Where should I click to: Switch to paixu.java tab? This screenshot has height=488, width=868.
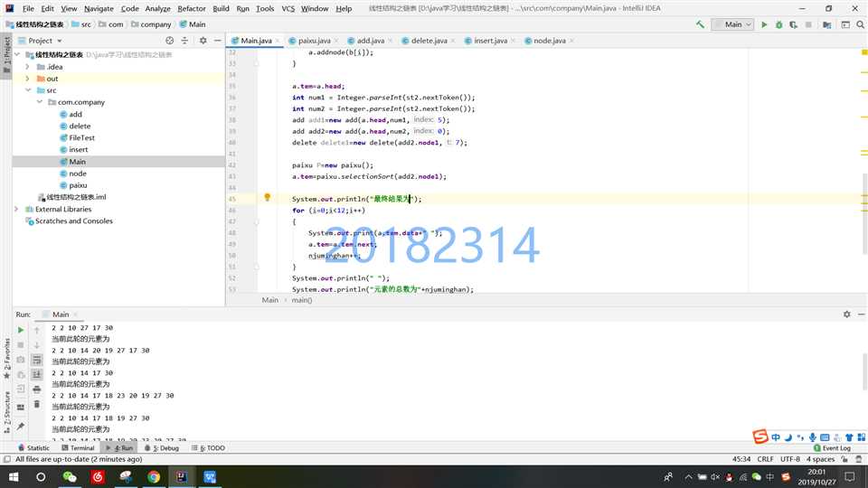(x=314, y=41)
